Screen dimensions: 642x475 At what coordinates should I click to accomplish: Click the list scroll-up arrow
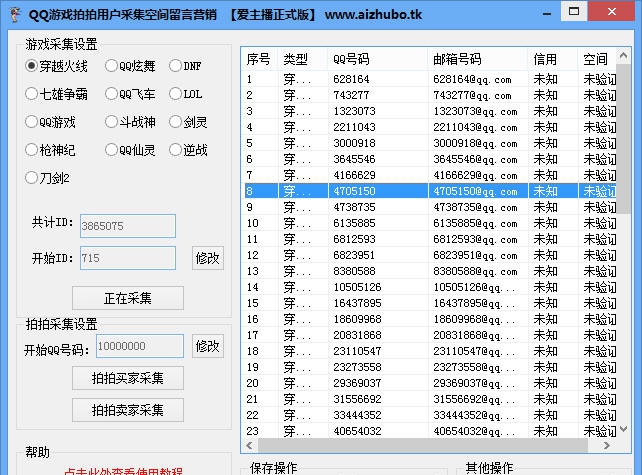(x=623, y=56)
